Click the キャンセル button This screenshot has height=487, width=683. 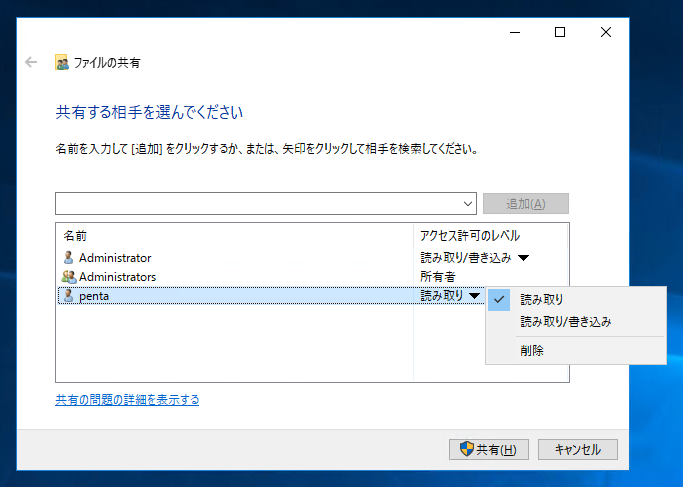(x=578, y=449)
